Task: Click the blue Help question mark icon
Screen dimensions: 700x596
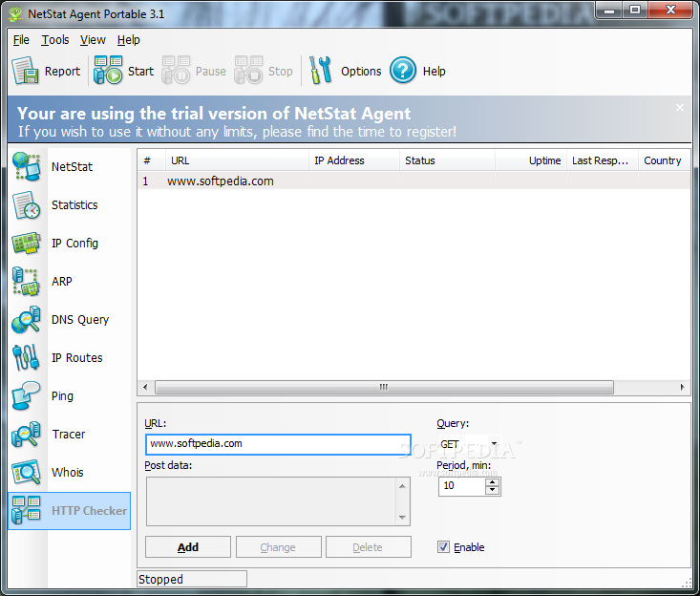Action: click(403, 70)
